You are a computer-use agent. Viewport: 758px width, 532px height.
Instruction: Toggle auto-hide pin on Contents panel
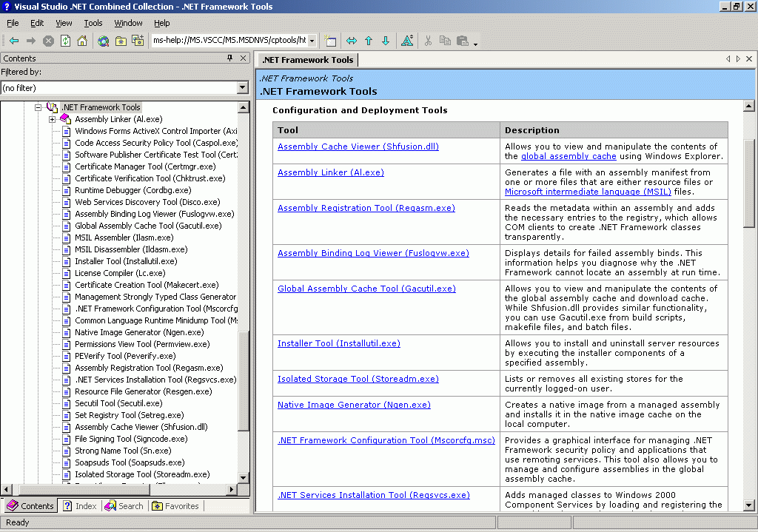pyautogui.click(x=229, y=58)
